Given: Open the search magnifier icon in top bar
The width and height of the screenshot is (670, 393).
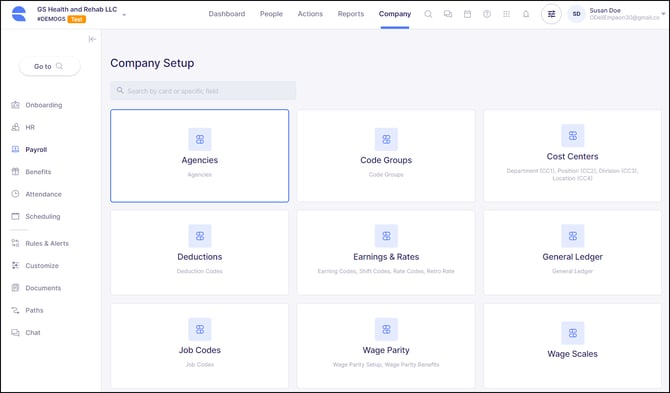Looking at the screenshot, I should pos(428,14).
